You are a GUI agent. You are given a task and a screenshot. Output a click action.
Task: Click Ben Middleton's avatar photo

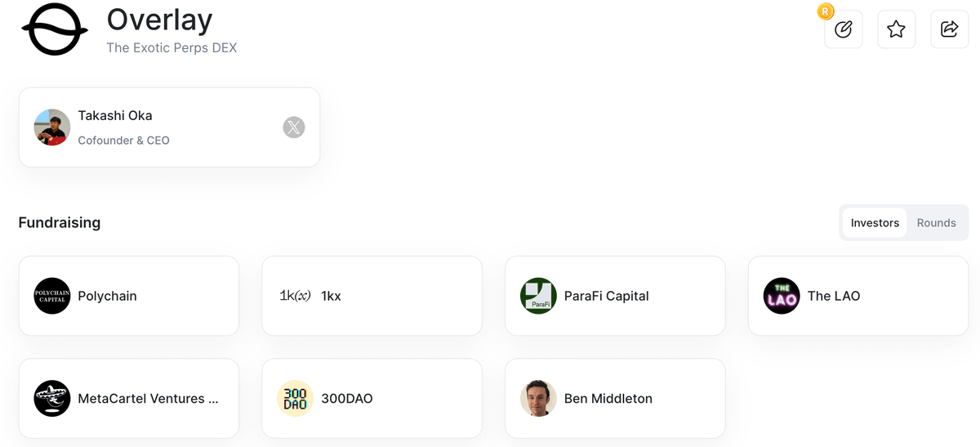(538, 399)
